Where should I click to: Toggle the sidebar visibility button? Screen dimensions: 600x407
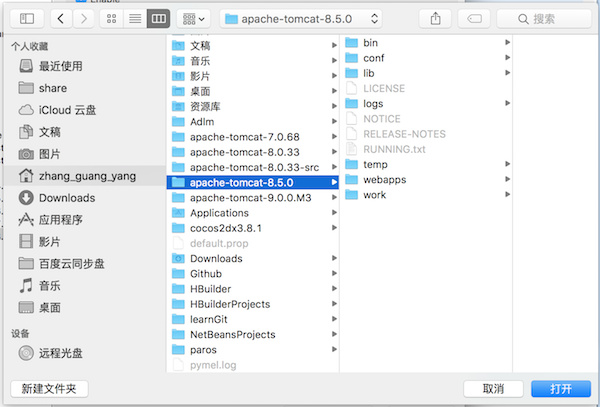pyautogui.click(x=27, y=19)
